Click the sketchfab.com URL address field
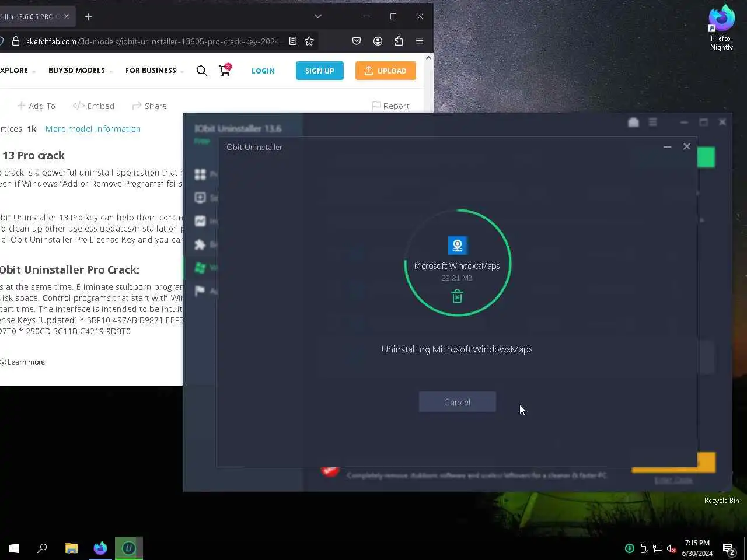The width and height of the screenshot is (747, 560). [152, 41]
